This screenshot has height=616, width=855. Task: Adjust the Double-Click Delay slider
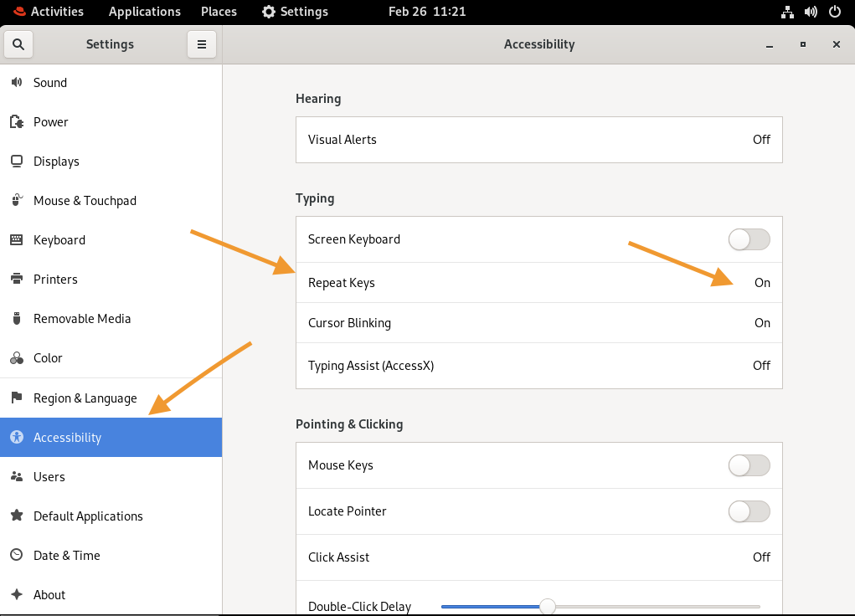tap(548, 604)
